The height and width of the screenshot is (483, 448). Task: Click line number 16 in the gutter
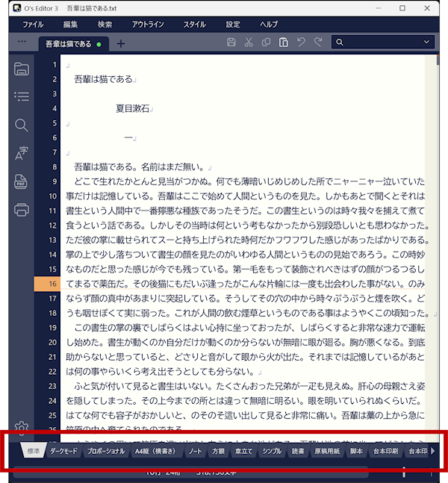point(53,284)
